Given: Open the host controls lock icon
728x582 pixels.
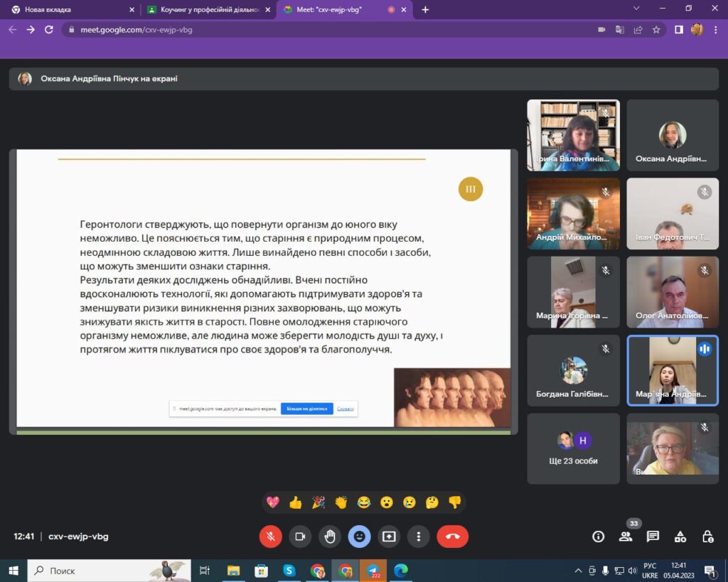Looking at the screenshot, I should pos(707,537).
